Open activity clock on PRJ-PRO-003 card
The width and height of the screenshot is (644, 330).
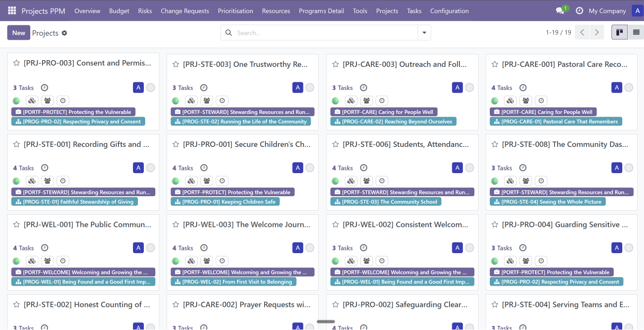tap(44, 88)
